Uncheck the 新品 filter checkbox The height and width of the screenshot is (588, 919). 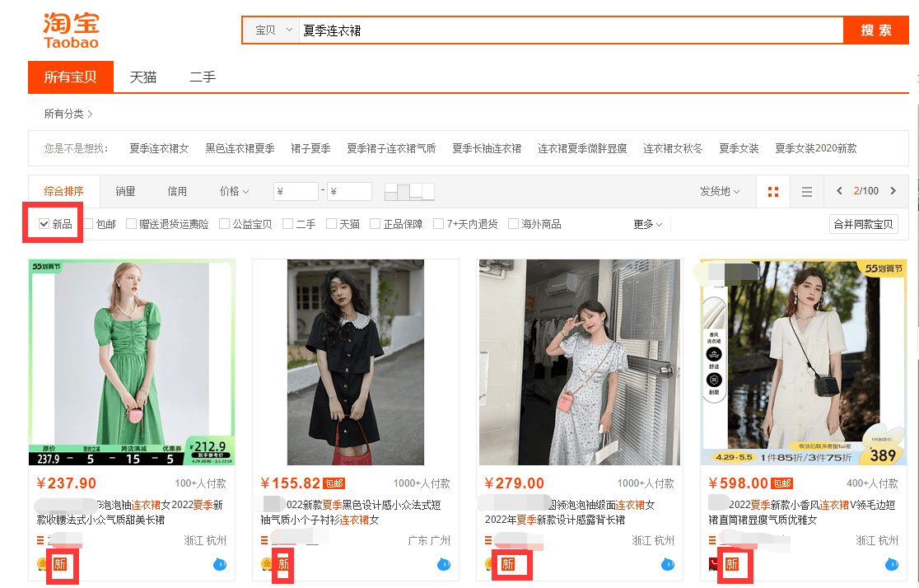point(42,223)
